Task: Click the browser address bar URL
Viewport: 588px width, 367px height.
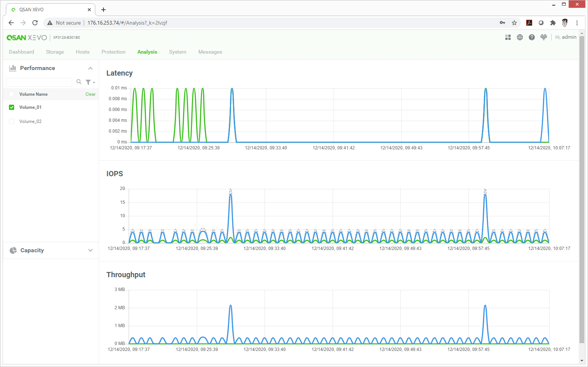Action: (127, 23)
